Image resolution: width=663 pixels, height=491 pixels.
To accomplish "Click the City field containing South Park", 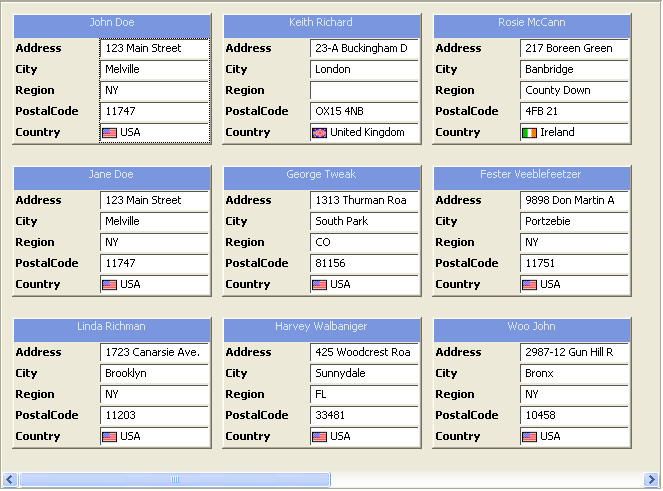I will tap(364, 222).
